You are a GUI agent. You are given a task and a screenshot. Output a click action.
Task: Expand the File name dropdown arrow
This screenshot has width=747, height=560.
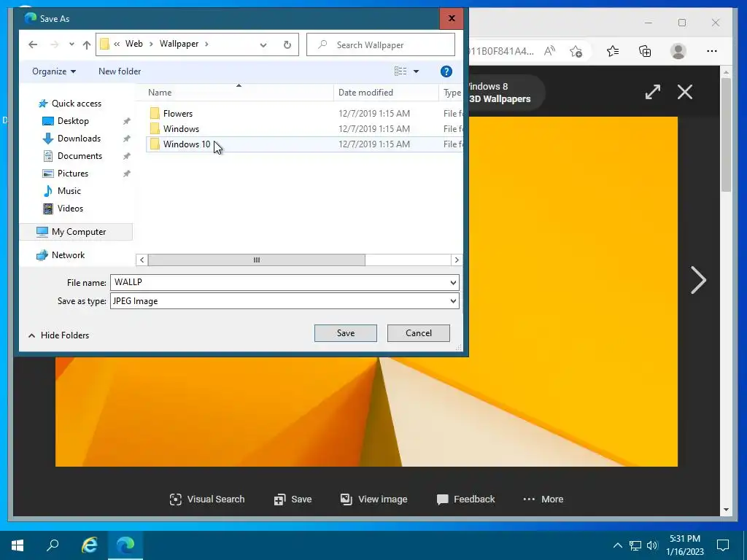[x=453, y=282]
